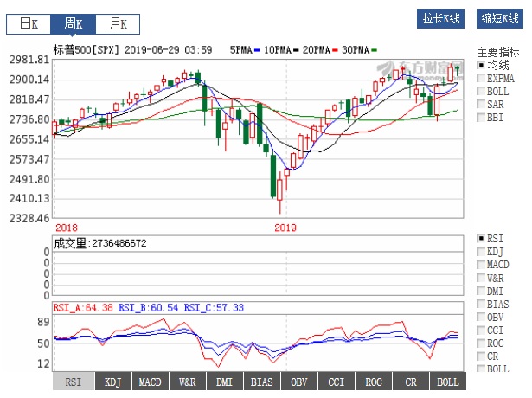532x398 pixels.
Task: Switch to the KDJ tab at bottom
Action: 112,382
